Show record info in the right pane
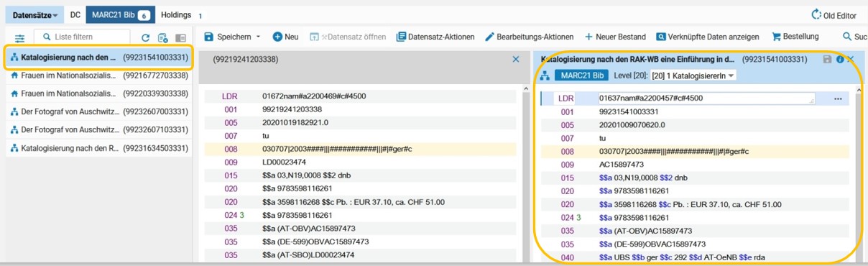Image resolution: width=868 pixels, height=266 pixels. click(840, 59)
